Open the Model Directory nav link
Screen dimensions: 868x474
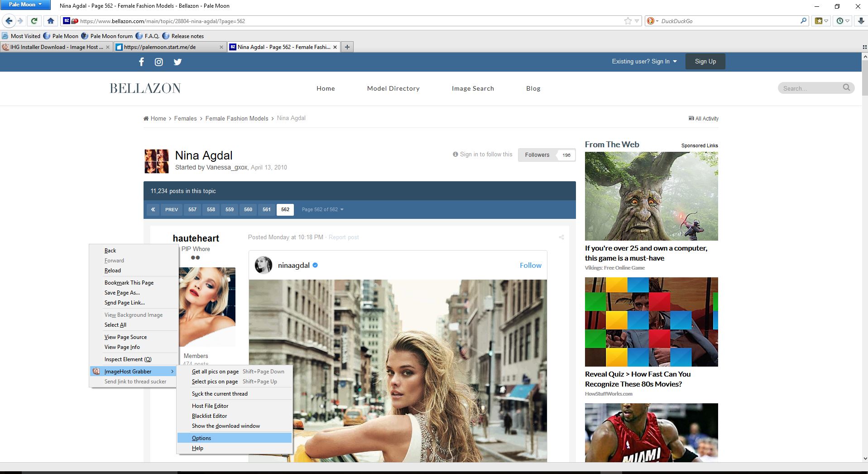point(393,88)
